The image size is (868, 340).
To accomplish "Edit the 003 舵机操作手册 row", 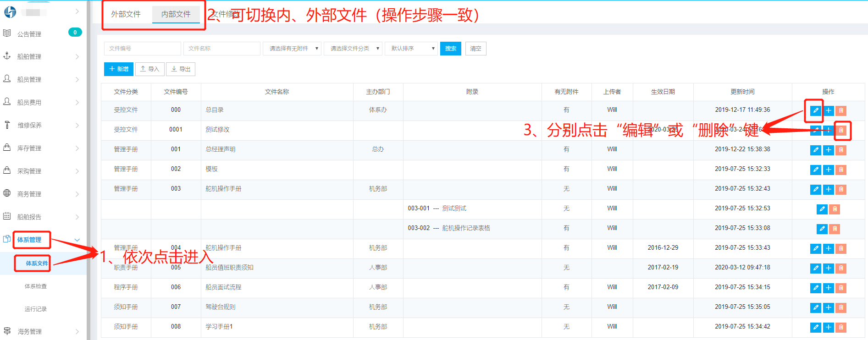I will [815, 189].
